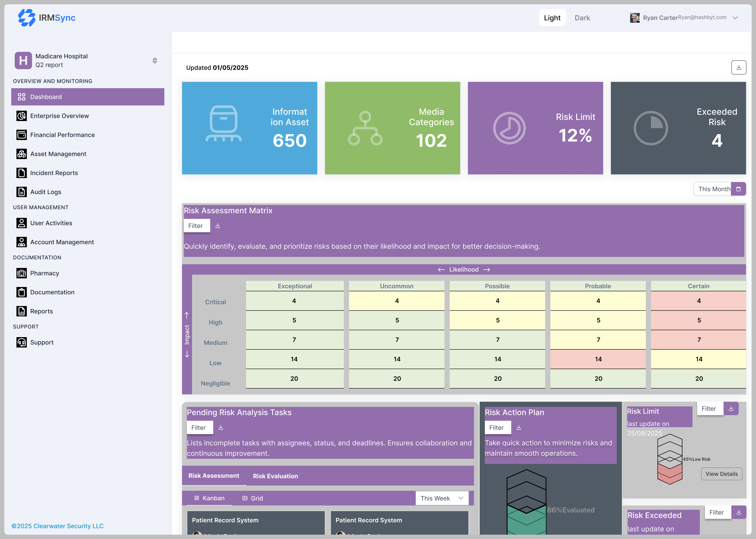Expand the Madicare Hospital report selector
Viewport: 756px width, 539px height.
point(155,61)
